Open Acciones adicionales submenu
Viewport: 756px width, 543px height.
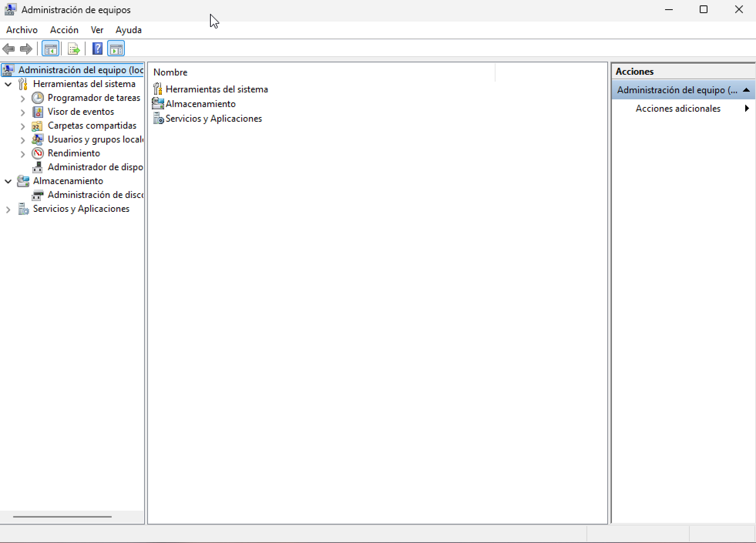[683, 109]
